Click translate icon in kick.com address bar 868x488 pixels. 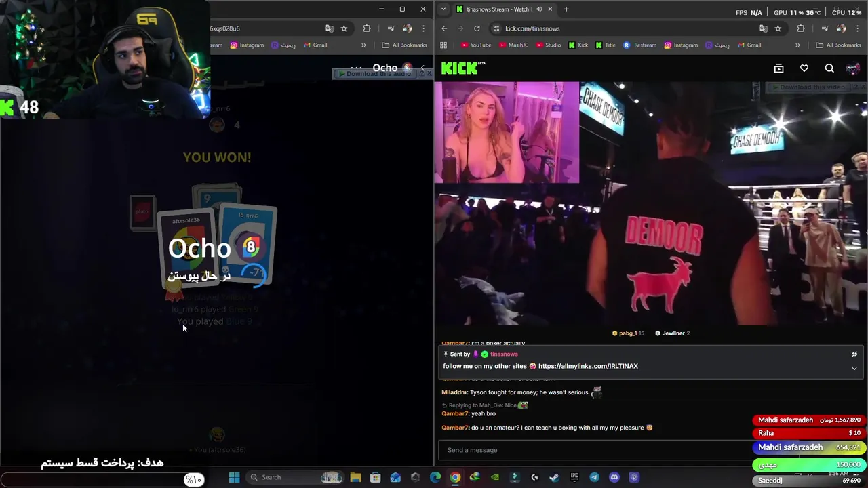click(764, 28)
